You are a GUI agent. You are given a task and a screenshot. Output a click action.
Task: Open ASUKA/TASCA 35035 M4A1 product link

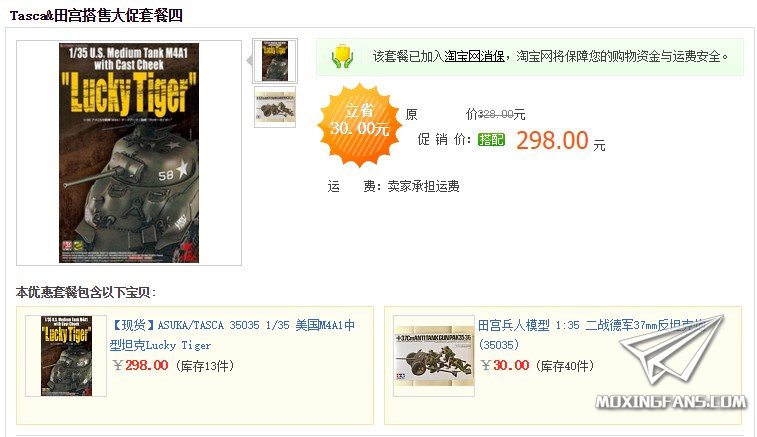[233, 335]
